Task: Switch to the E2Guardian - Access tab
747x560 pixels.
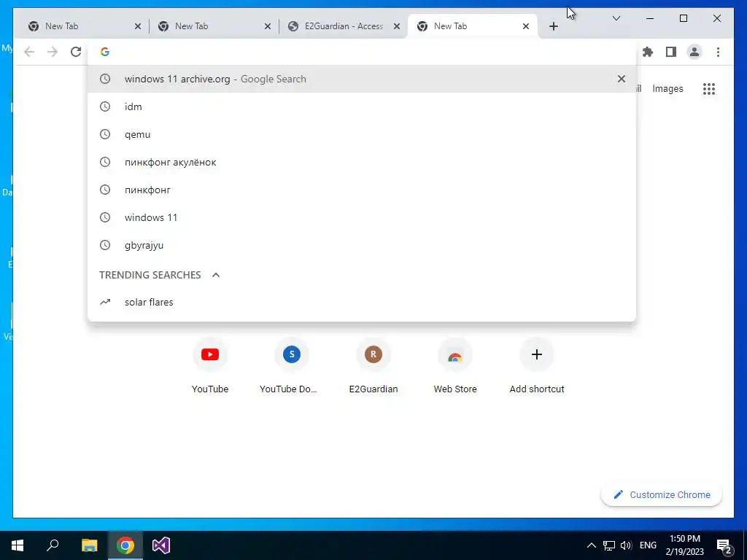Action: pyautogui.click(x=344, y=26)
